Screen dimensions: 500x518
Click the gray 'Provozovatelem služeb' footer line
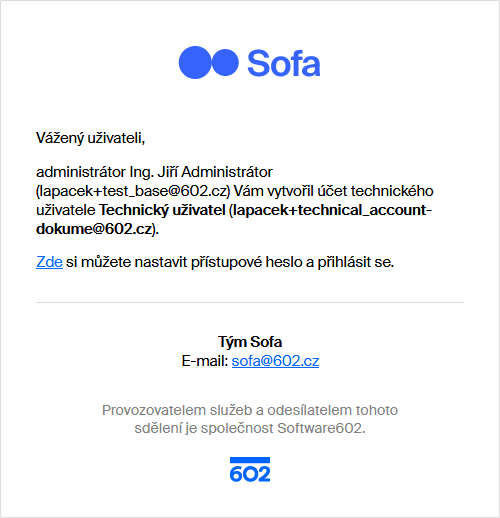point(250,410)
